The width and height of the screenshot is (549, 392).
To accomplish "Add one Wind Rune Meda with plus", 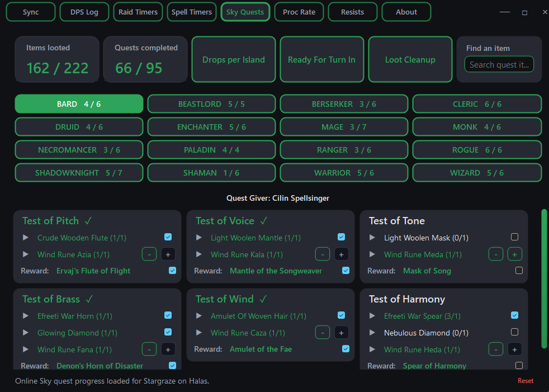I will tap(515, 254).
